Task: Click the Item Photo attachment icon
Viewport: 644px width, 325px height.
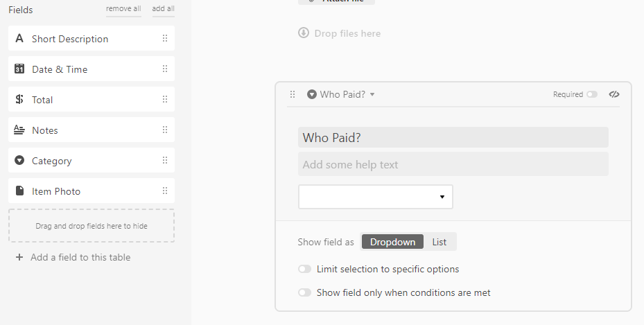Action: click(x=19, y=191)
